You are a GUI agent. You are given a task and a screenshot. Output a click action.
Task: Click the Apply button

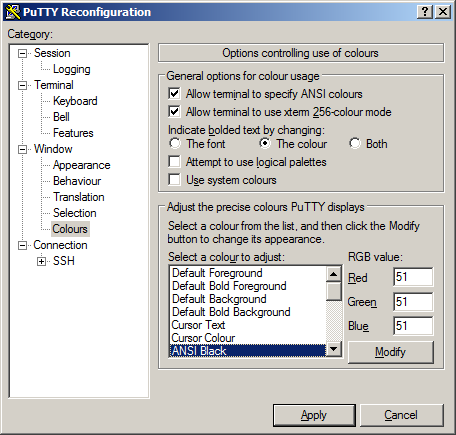[x=314, y=415]
